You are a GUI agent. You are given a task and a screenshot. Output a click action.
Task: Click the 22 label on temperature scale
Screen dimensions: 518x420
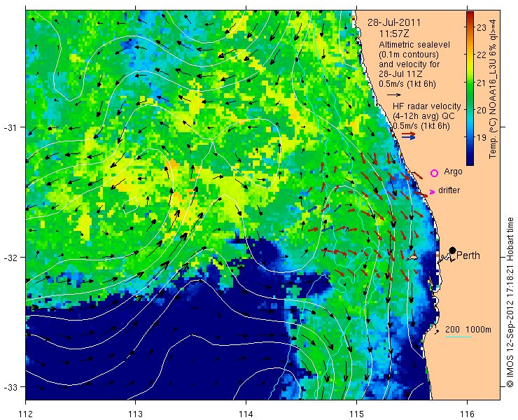pos(482,55)
